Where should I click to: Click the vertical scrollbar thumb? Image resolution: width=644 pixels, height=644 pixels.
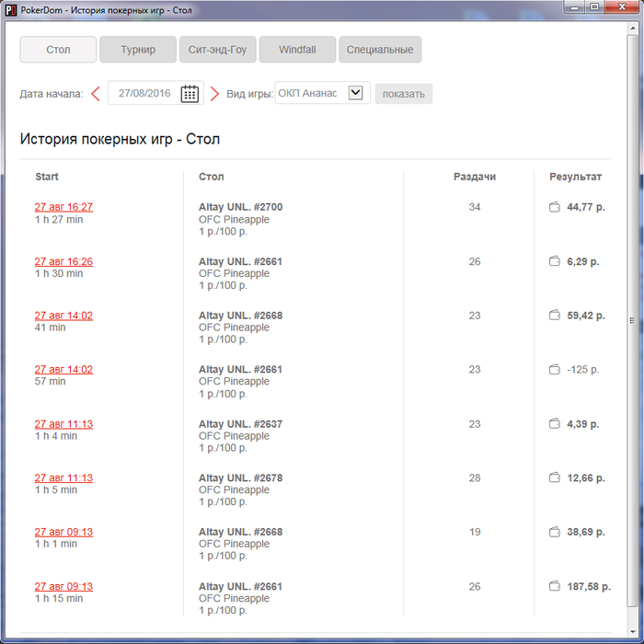(632, 320)
